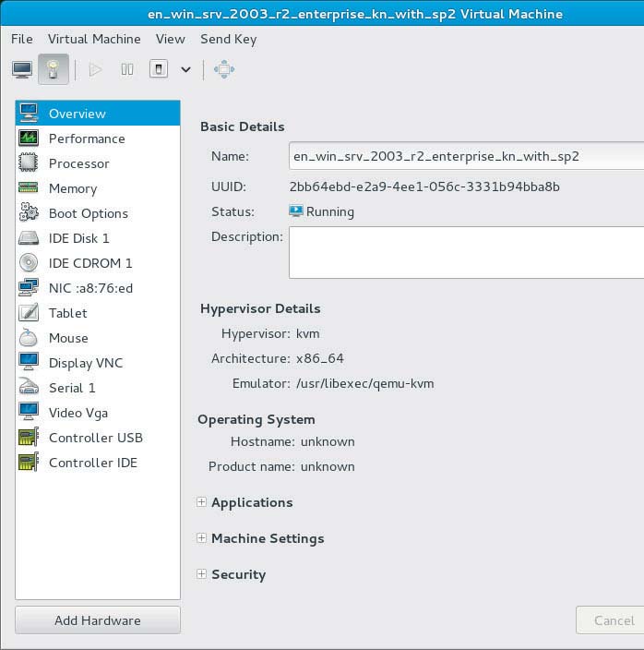
Task: Expand the Machine Settings section
Action: [x=201, y=538]
